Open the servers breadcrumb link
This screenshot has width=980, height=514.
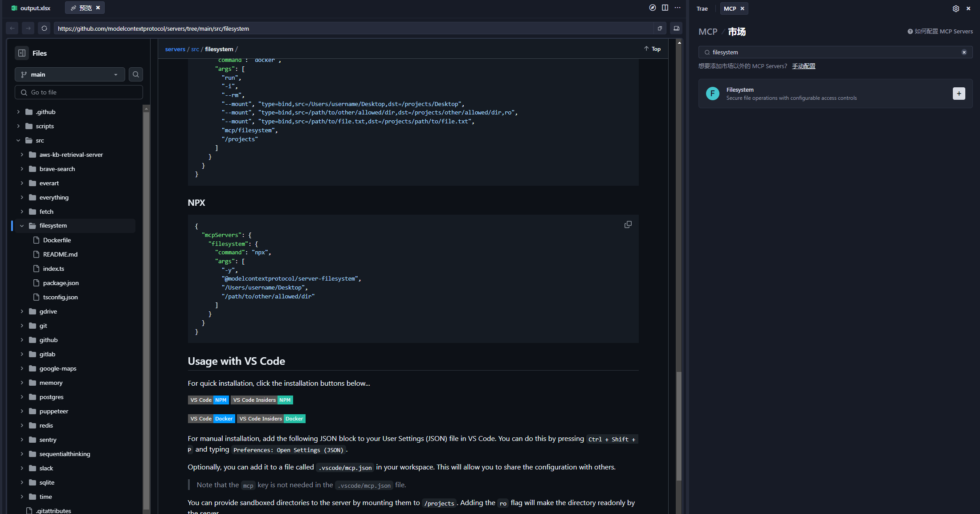(x=175, y=49)
